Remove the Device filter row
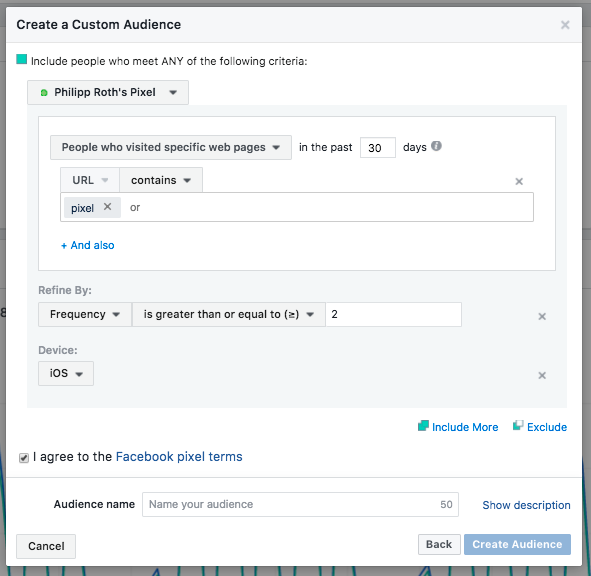This screenshot has width=591, height=576. click(x=542, y=375)
